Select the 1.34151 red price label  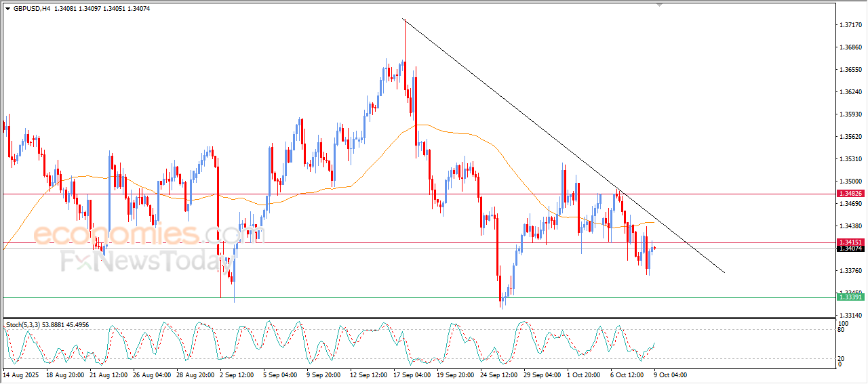850,242
